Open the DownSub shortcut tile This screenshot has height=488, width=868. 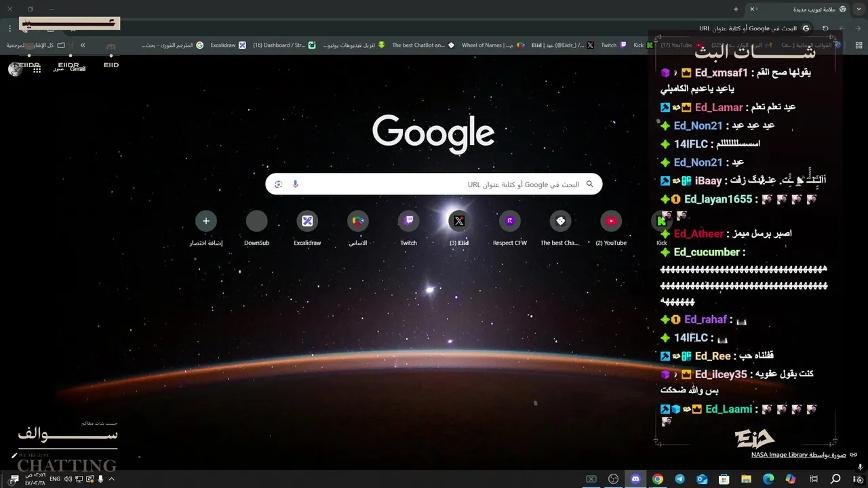click(256, 228)
